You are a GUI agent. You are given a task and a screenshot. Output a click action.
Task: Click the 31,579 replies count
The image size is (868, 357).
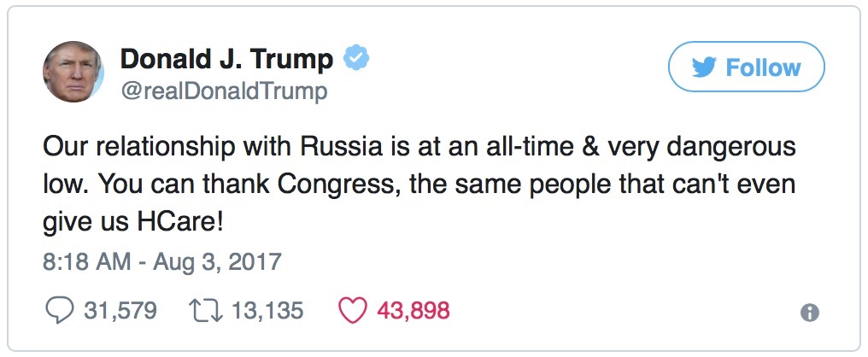click(x=120, y=309)
